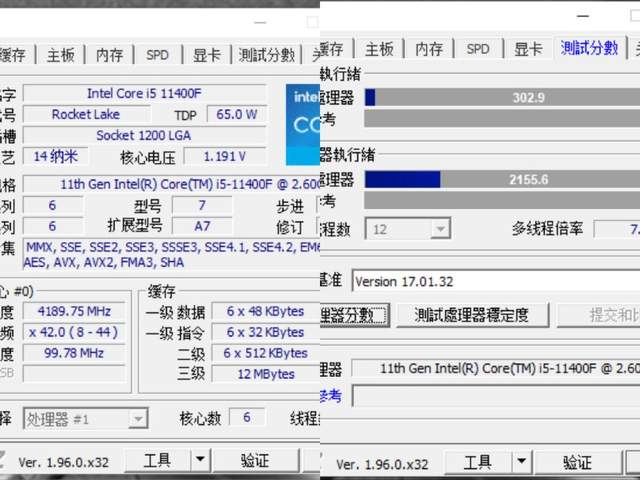This screenshot has width=640, height=480.
Task: Click the 14 纳米 technology value
Action: pos(55,156)
